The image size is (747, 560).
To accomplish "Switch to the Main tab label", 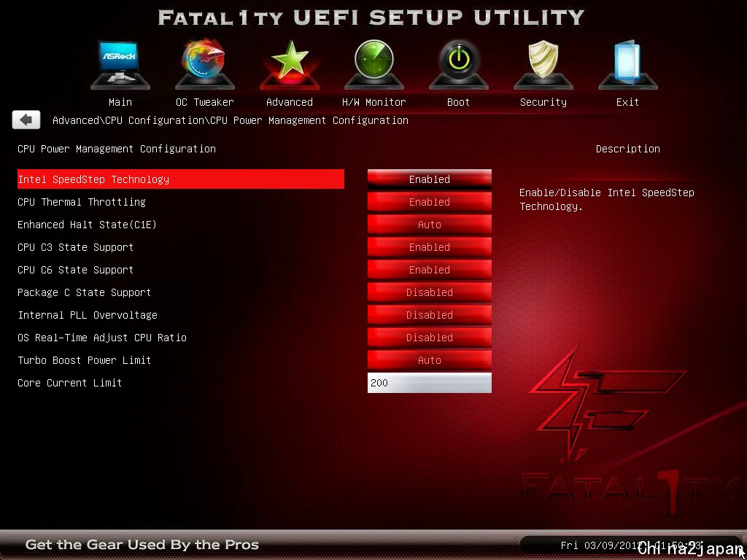I will 120,102.
